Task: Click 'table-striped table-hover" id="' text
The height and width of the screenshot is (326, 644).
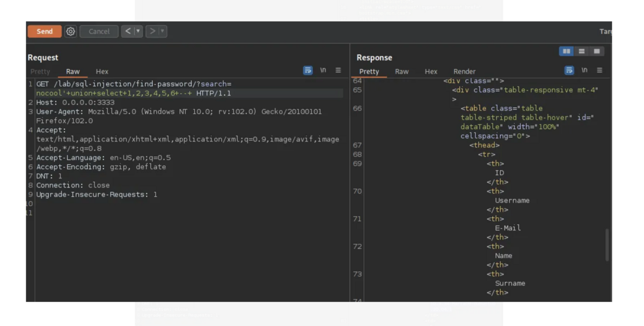Action: coord(527,117)
